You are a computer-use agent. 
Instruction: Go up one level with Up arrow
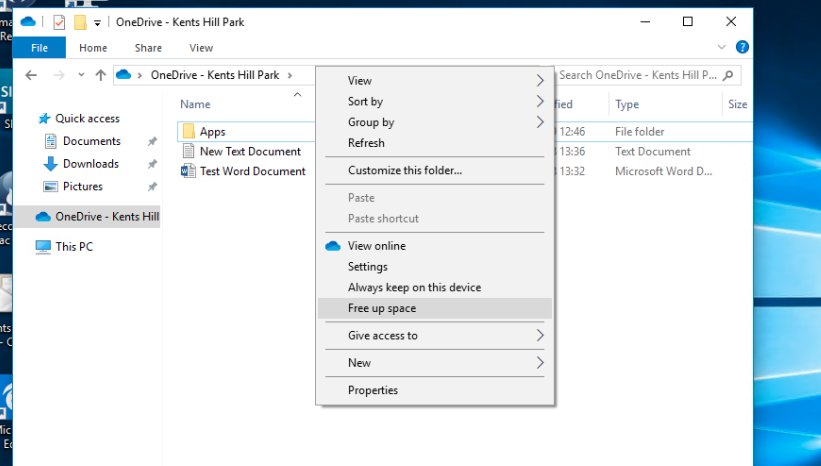pos(101,75)
